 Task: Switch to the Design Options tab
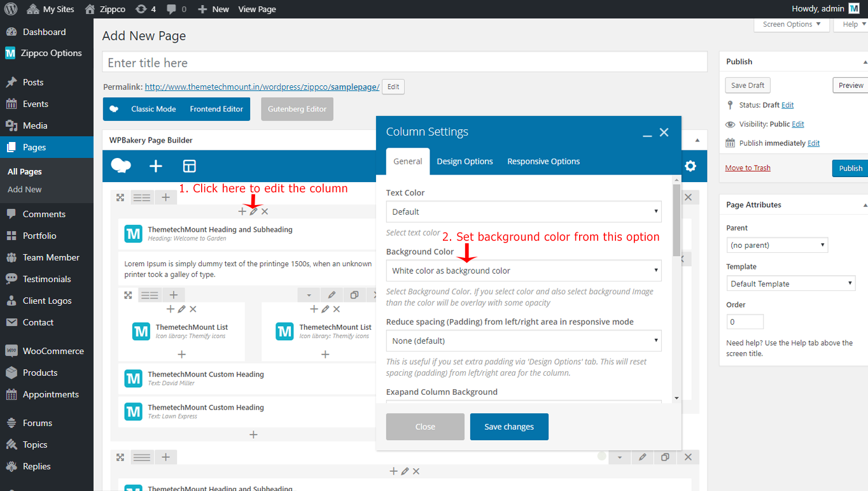(x=465, y=161)
